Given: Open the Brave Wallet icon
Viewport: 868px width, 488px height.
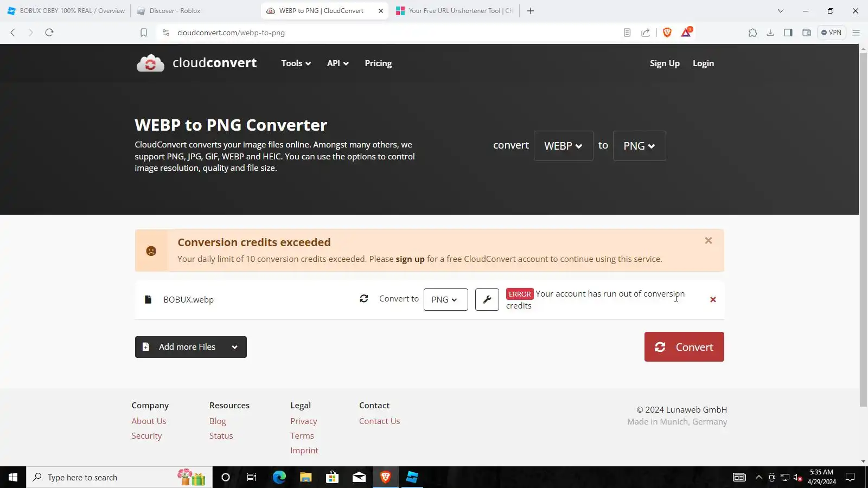Looking at the screenshot, I should (x=807, y=33).
